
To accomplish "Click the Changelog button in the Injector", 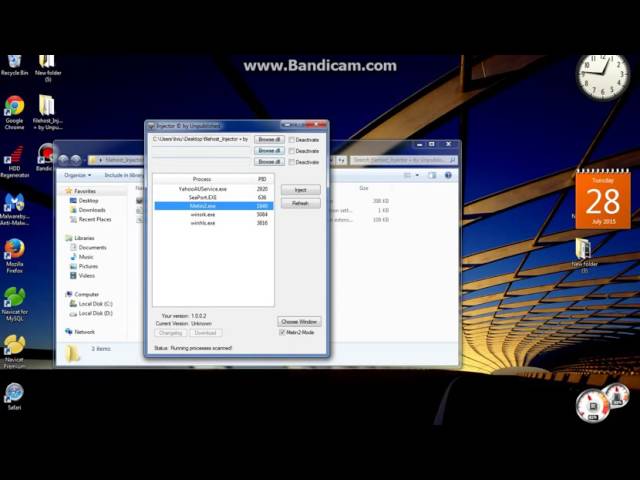I will (x=171, y=333).
